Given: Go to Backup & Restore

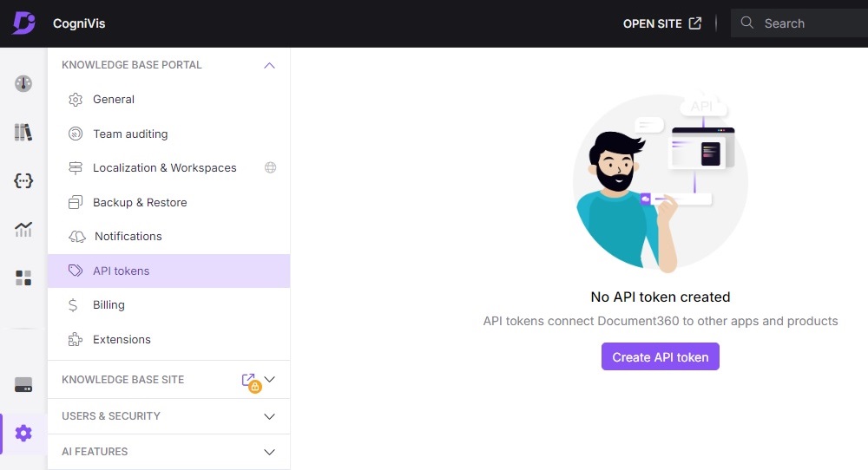Looking at the screenshot, I should [x=140, y=202].
